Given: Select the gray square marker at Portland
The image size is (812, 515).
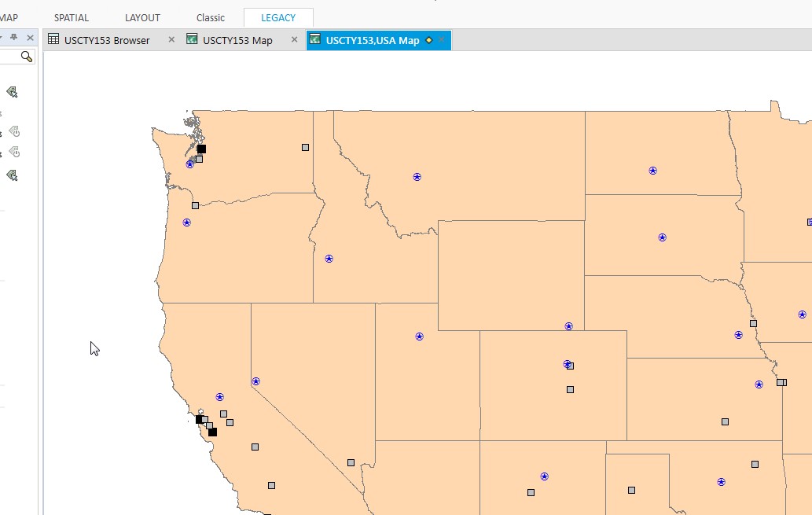Looking at the screenshot, I should (195, 206).
